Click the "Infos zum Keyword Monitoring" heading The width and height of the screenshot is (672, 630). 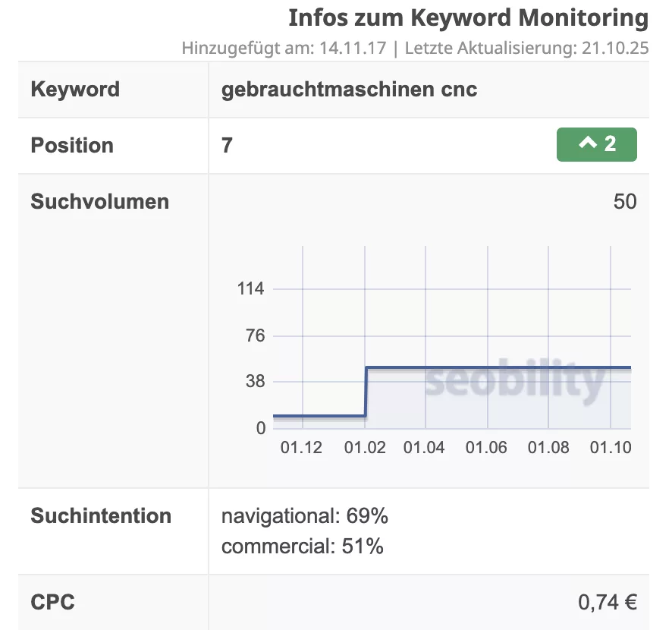point(468,18)
